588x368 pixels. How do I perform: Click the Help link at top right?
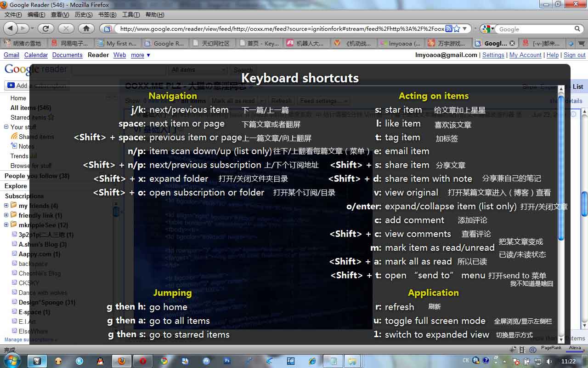point(553,55)
